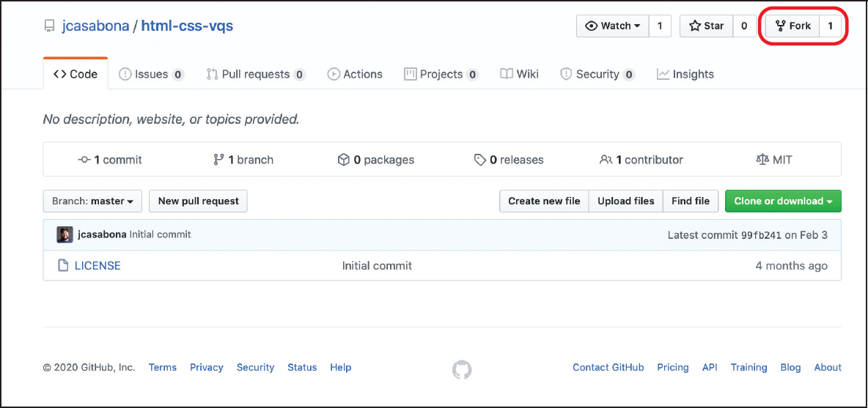The height and width of the screenshot is (408, 868).
Task: Open the jcasabona owner profile link
Action: (x=94, y=26)
